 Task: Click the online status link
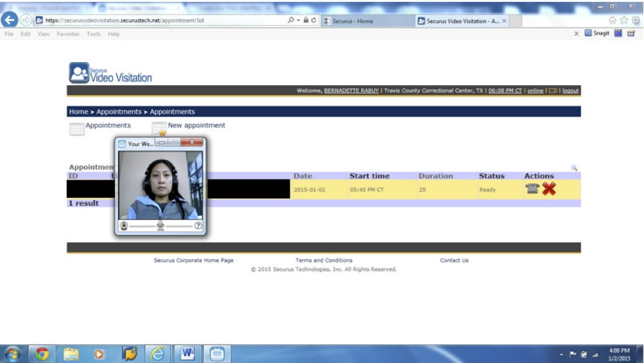(535, 91)
